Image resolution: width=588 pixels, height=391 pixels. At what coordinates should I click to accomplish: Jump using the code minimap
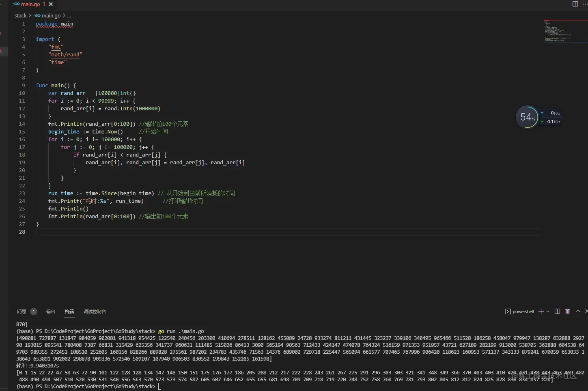pyautogui.click(x=565, y=30)
